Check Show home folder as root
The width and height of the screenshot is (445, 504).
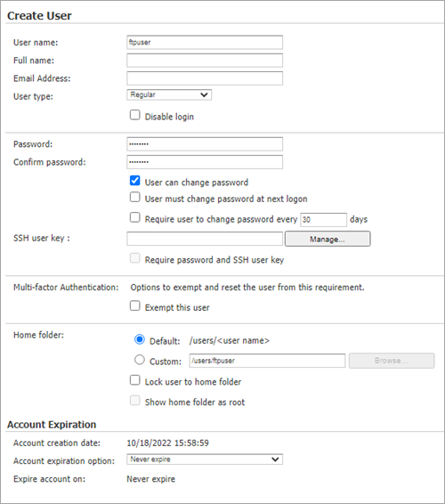135,401
